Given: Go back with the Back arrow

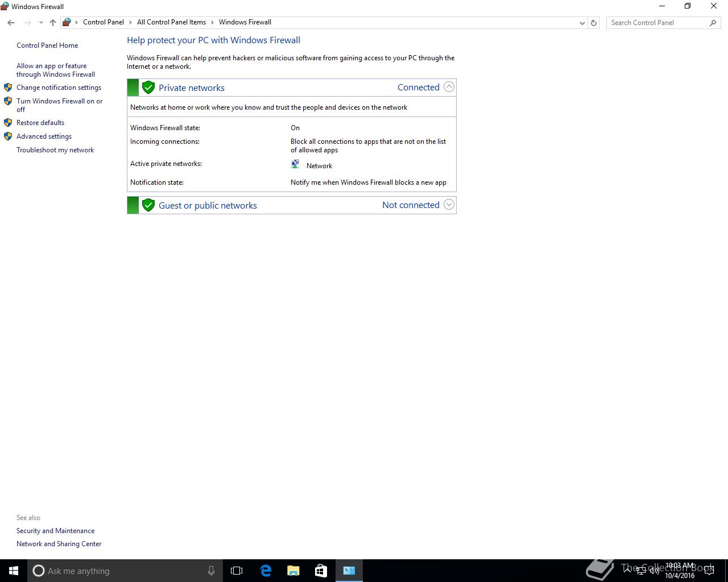Looking at the screenshot, I should (11, 23).
